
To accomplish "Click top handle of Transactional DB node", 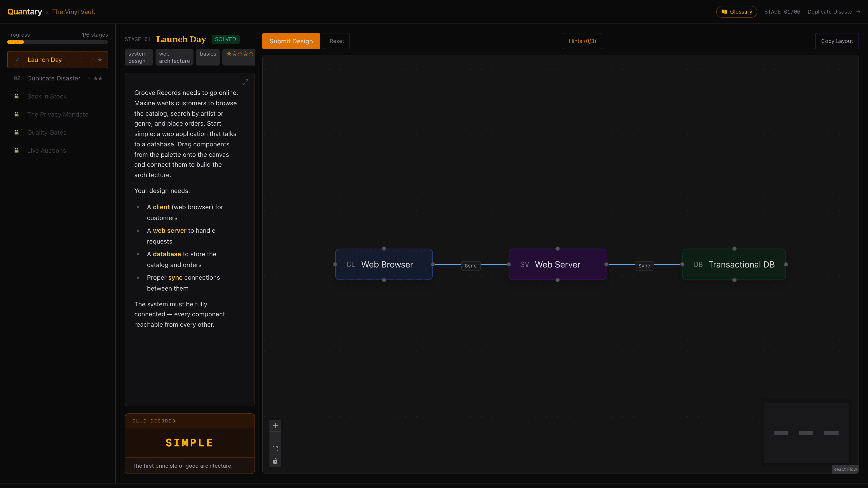I will (x=734, y=249).
